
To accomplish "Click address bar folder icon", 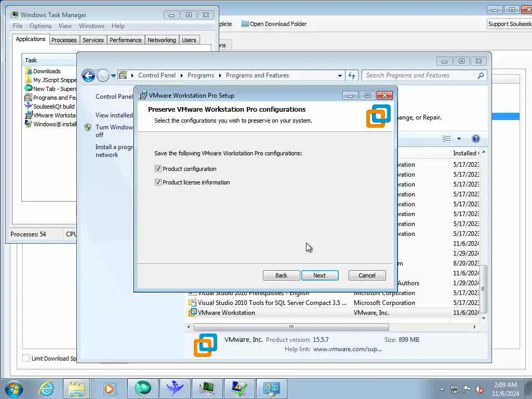I will click(123, 75).
